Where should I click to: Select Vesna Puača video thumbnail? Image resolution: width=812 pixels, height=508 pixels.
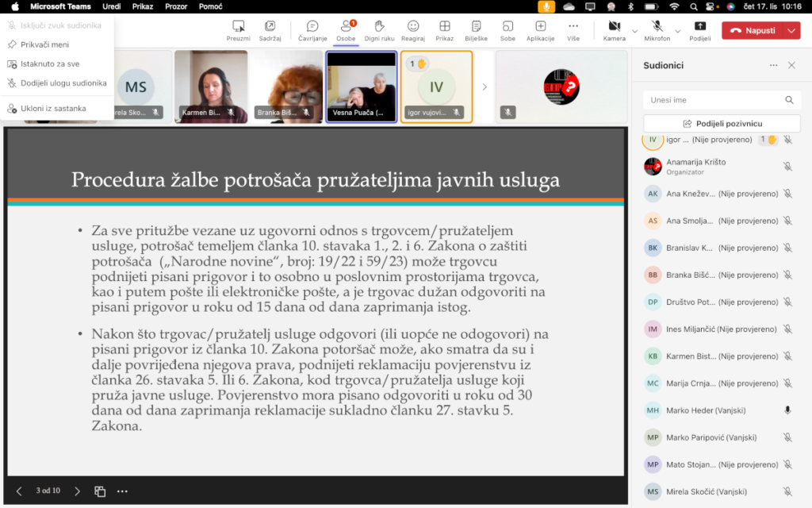[x=362, y=87]
